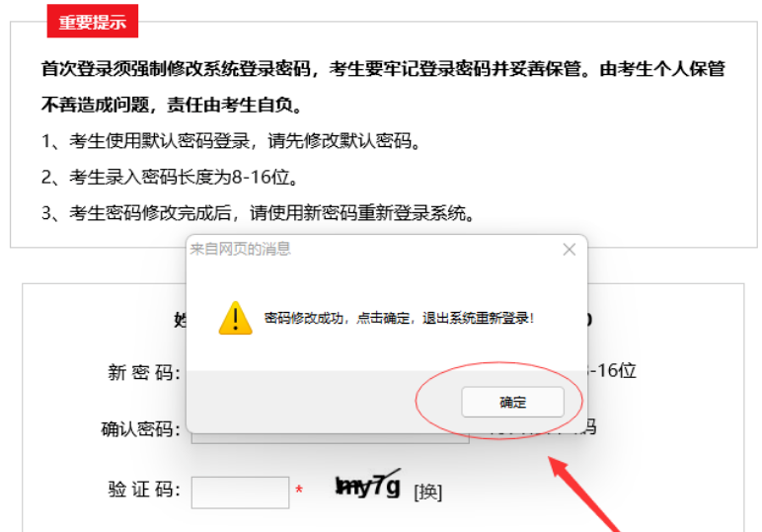Click the bold 首次登录 notice heading
762x532 pixels.
(383, 87)
